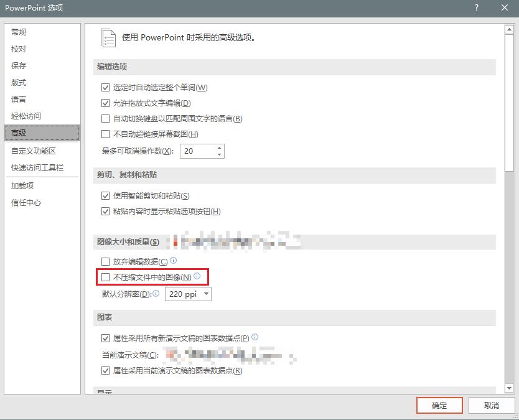Open the 默认分辨率 resolution dropdown

point(206,293)
